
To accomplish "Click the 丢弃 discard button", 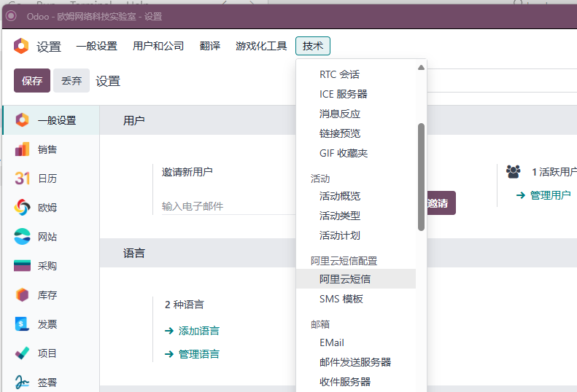I will (71, 81).
